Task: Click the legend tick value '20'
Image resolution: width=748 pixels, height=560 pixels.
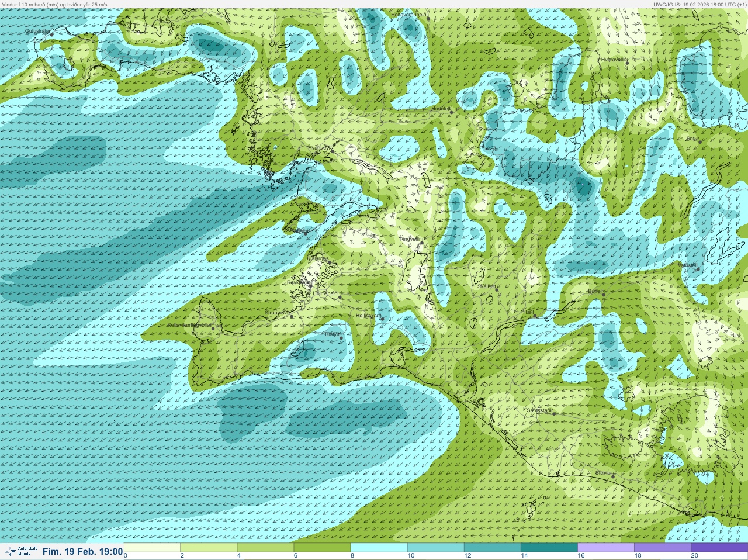Action: pos(694,556)
